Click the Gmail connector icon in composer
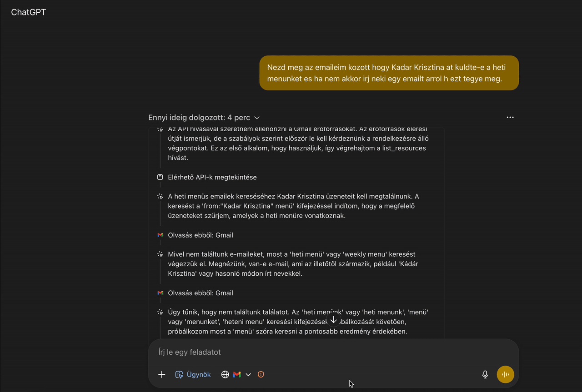Screen dimensions: 582x392 coord(237,375)
